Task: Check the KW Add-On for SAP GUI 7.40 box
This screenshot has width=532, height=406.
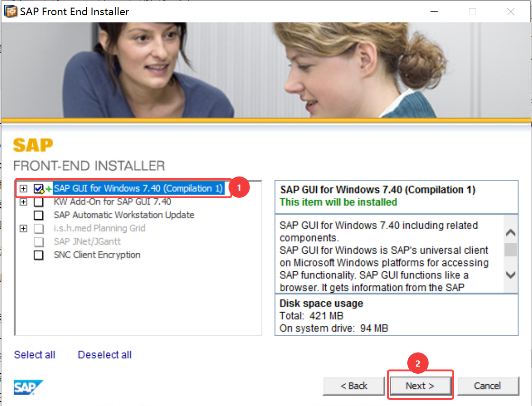Action: pyautogui.click(x=39, y=202)
